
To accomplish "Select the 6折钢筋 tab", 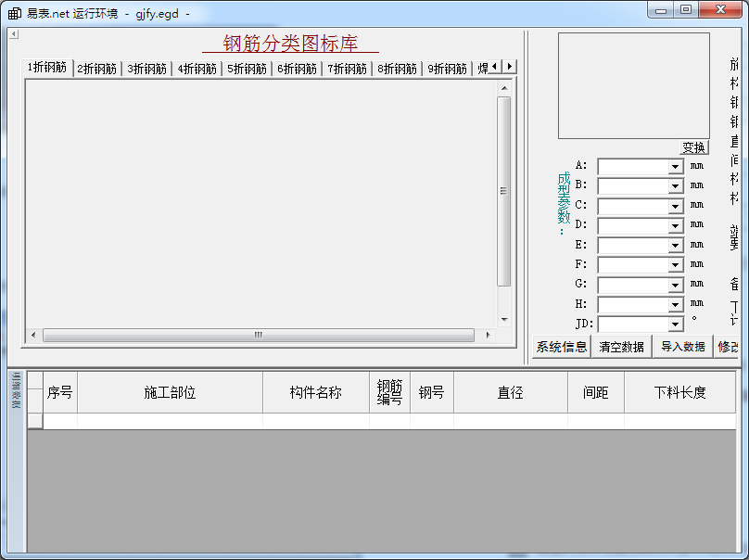I will [x=298, y=69].
